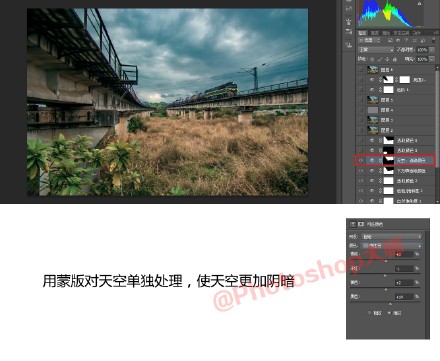Click the histogram cached-data warning triangle

click(x=419, y=3)
